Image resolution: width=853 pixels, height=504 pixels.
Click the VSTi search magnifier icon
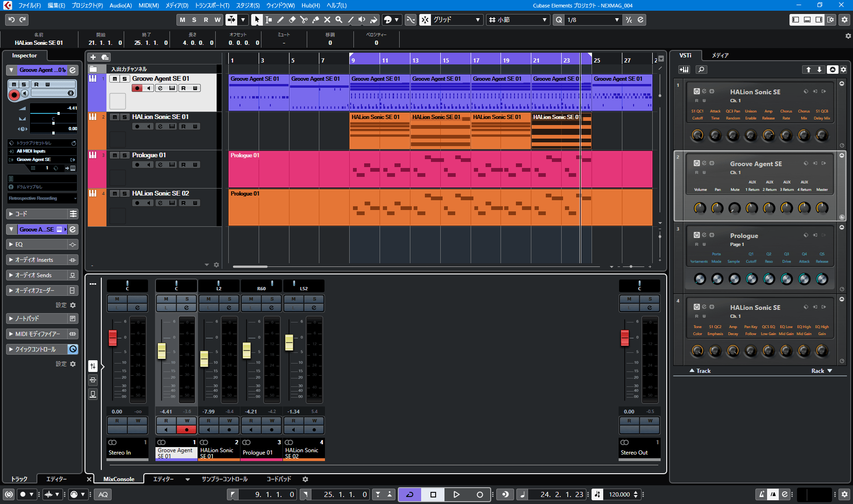(x=701, y=70)
